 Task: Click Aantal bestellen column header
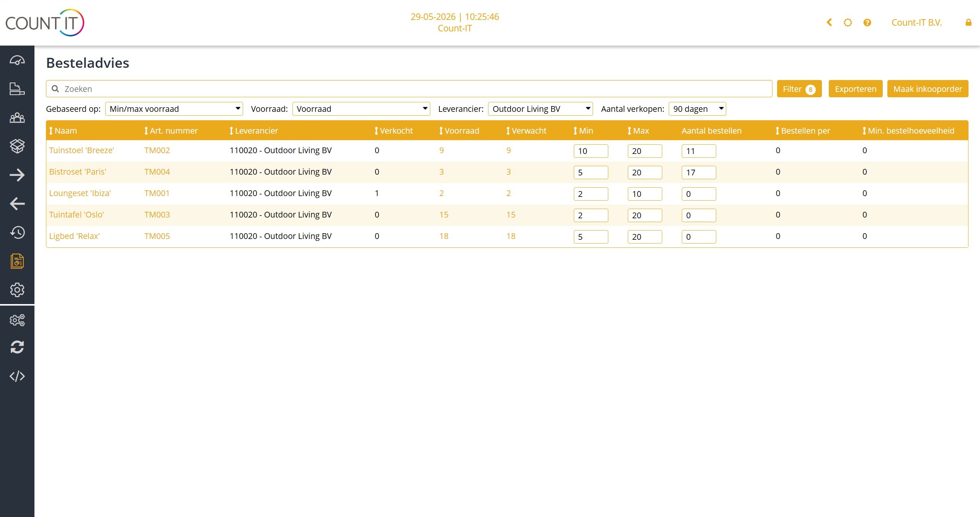click(x=711, y=131)
